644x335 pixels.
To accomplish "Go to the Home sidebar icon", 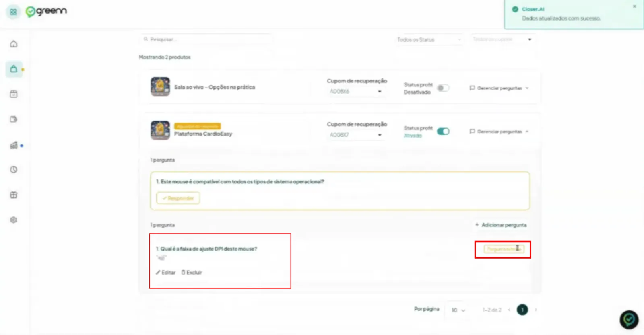I will [x=14, y=44].
